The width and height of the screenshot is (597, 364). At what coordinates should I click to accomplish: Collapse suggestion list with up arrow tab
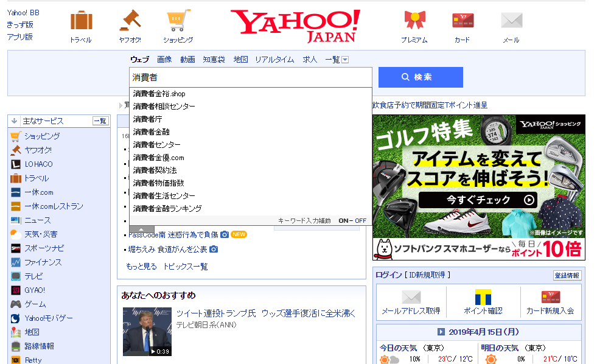pos(142,229)
